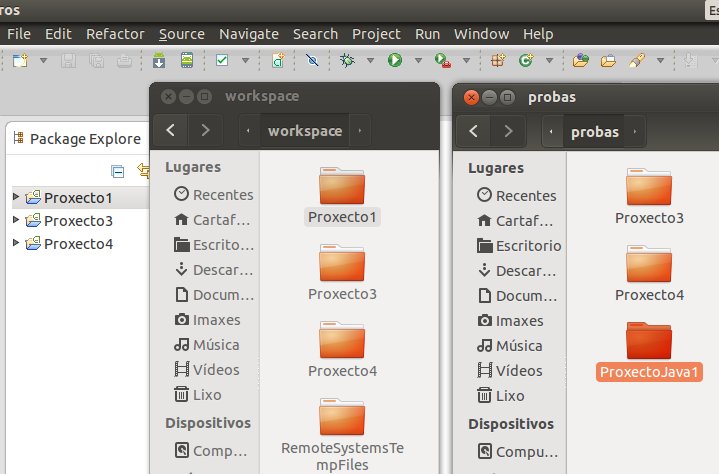Click the Open Task folder icon

[x=608, y=60]
